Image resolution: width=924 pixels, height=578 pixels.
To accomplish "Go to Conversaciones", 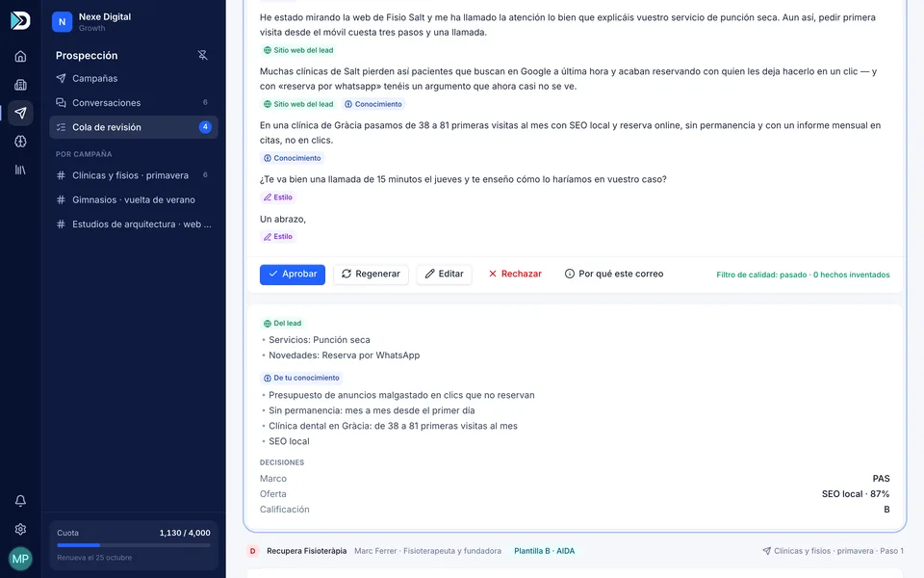I will 133,103.
